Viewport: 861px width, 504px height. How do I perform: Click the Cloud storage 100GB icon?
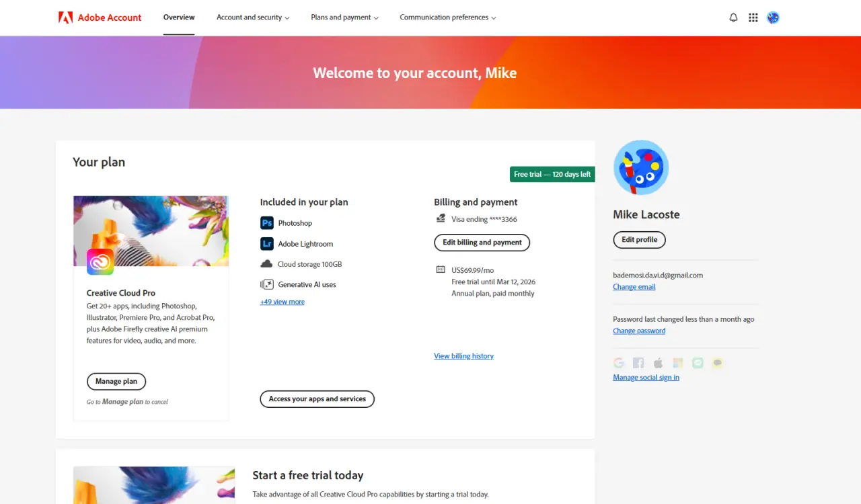(x=266, y=264)
